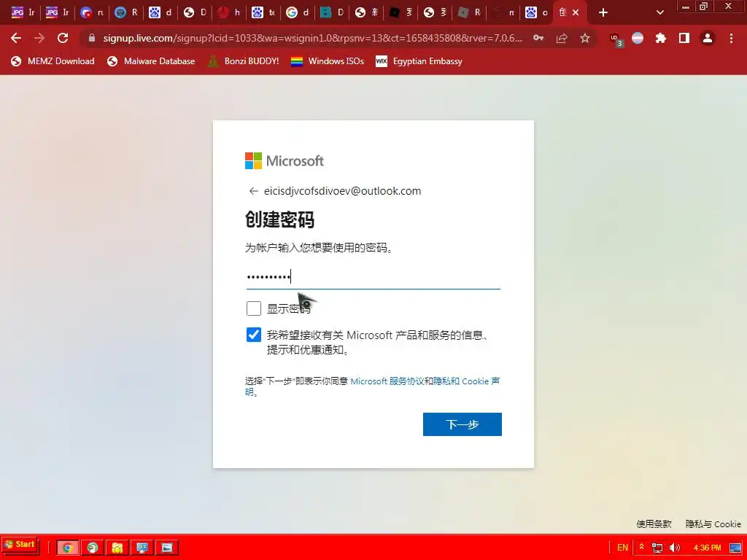Click the eicisdjvcofsdivoev@outlook.com email text

(343, 191)
